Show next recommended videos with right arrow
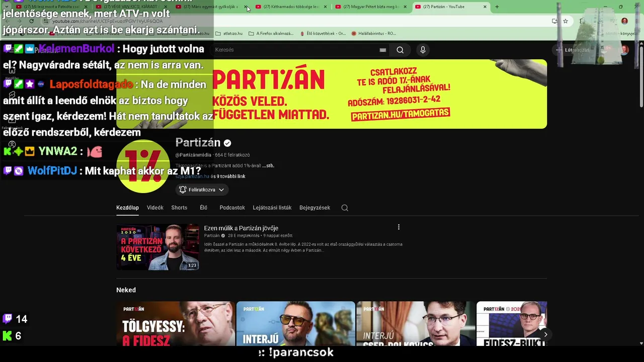 [x=545, y=334]
